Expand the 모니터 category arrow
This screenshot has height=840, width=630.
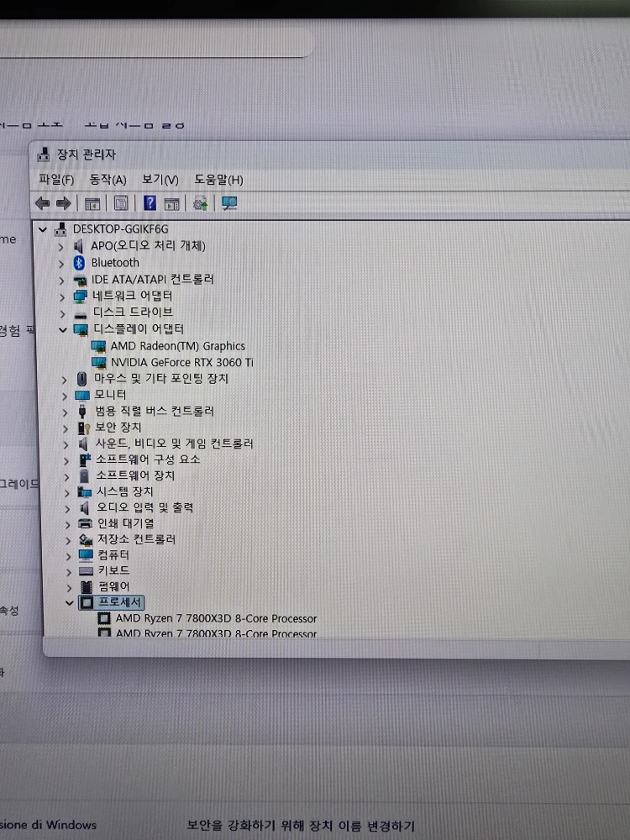click(65, 396)
